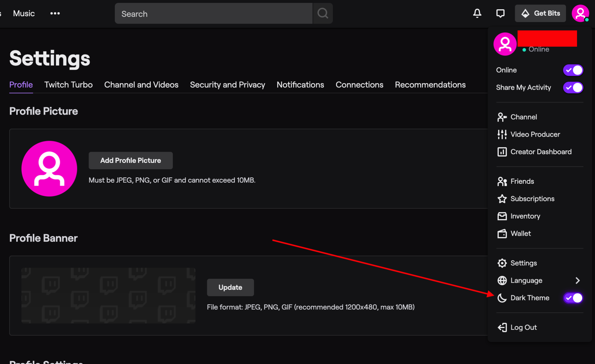Screen dimensions: 595x364
Task: Select the Notifications settings tab
Action: 300,84
